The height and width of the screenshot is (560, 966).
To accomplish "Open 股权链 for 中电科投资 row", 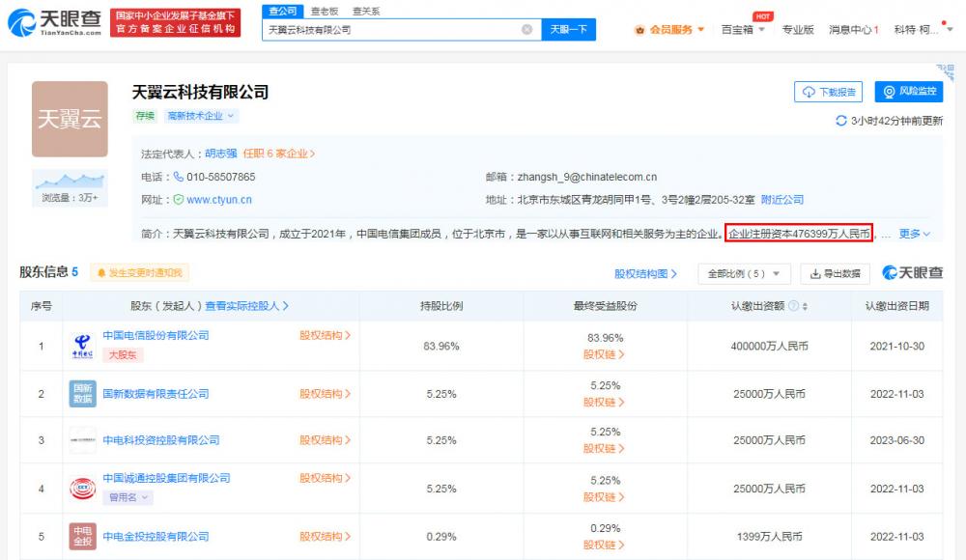I will pyautogui.click(x=604, y=449).
